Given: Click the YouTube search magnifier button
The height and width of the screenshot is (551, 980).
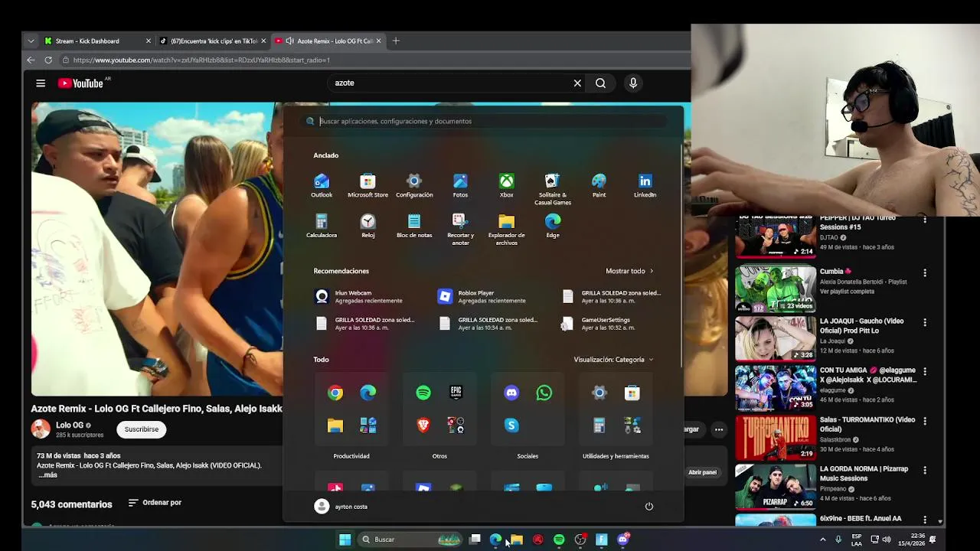Looking at the screenshot, I should coord(600,83).
